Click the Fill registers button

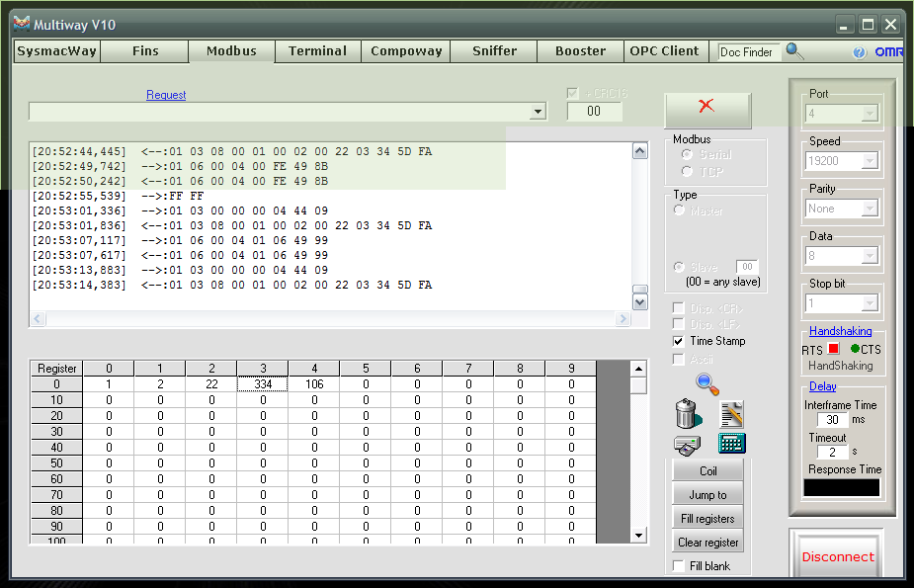tap(707, 518)
